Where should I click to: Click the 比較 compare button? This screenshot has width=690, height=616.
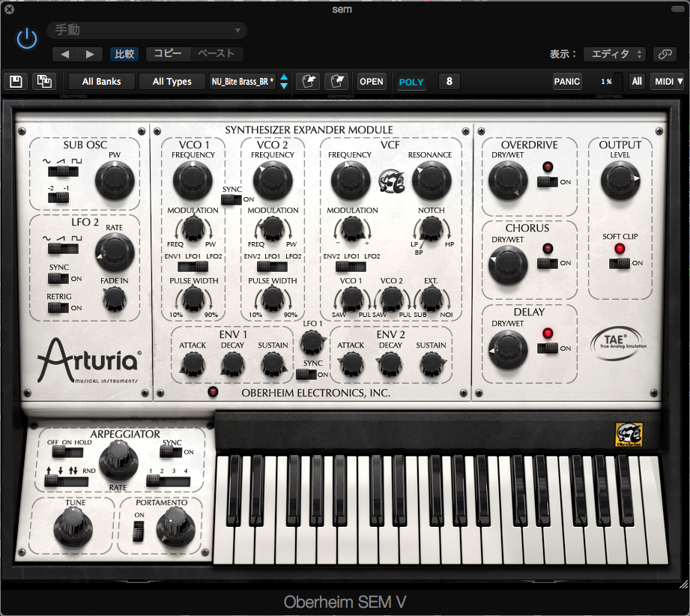pyautogui.click(x=124, y=54)
